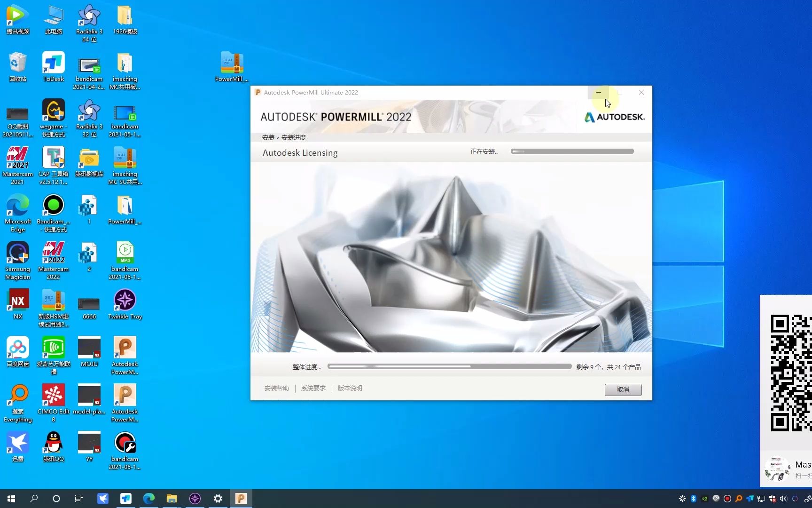Open 系统要求 link in installer

click(x=313, y=388)
